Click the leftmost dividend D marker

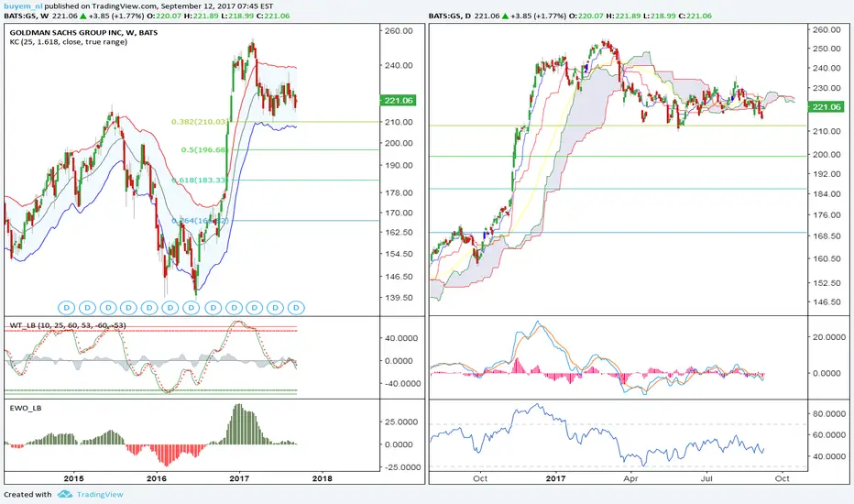(x=67, y=308)
